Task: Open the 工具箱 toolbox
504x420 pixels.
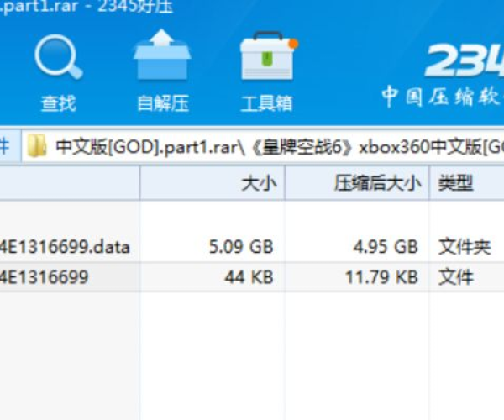Action: [267, 72]
